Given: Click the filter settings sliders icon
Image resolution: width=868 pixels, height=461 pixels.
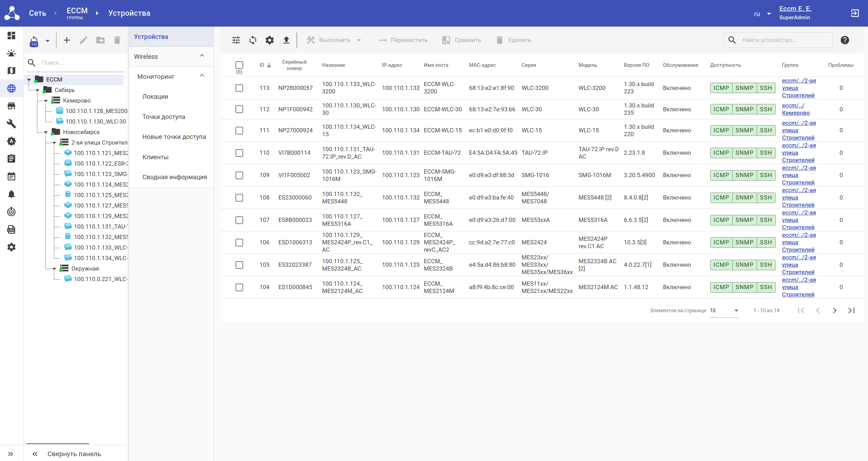Looking at the screenshot, I should pos(236,40).
